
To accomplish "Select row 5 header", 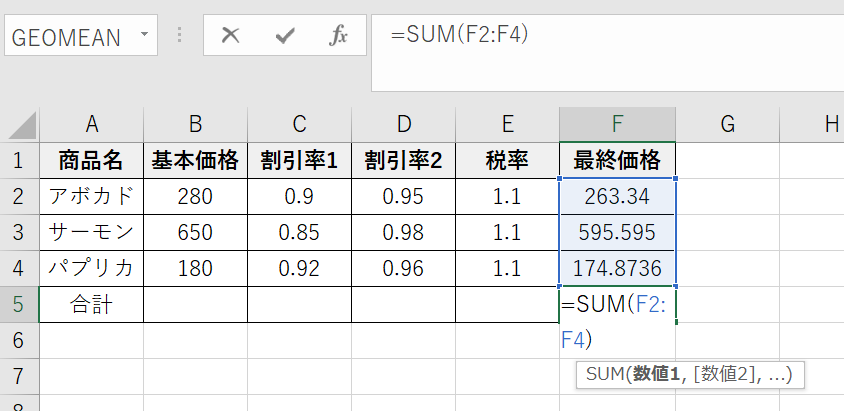I will pyautogui.click(x=19, y=305).
